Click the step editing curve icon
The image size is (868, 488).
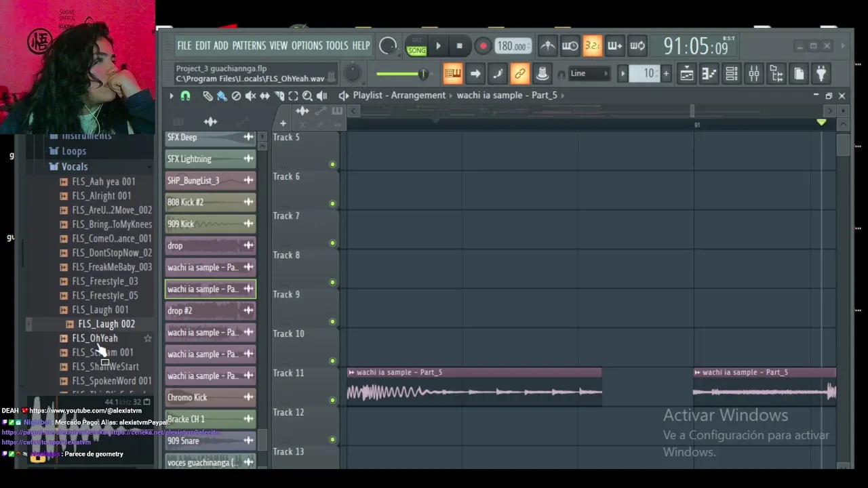[x=498, y=73]
